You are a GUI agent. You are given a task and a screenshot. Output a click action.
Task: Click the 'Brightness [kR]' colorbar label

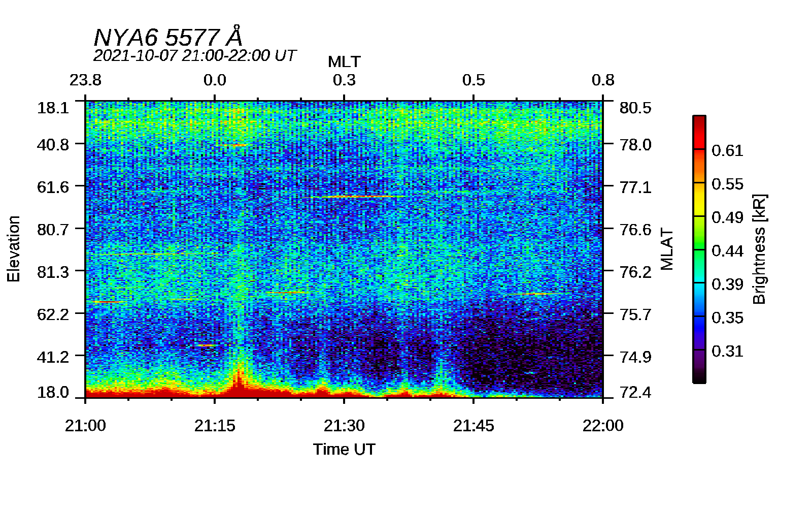759,249
